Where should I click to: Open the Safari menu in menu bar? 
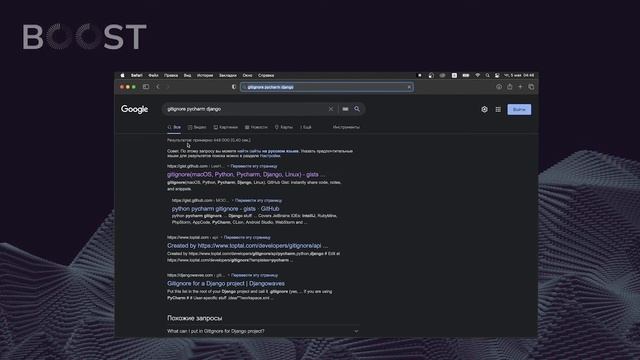(136, 76)
